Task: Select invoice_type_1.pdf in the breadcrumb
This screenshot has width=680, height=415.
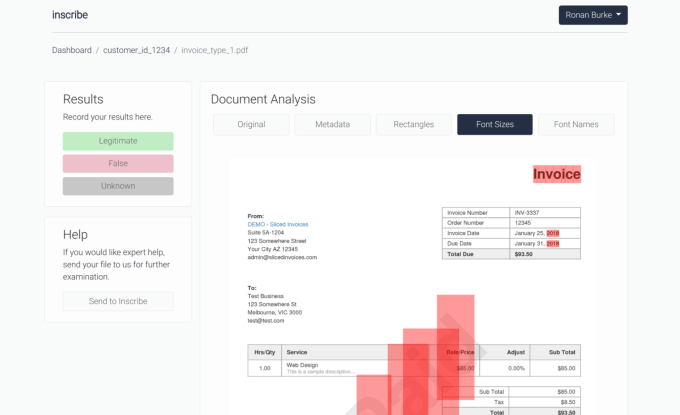Action: [217, 50]
